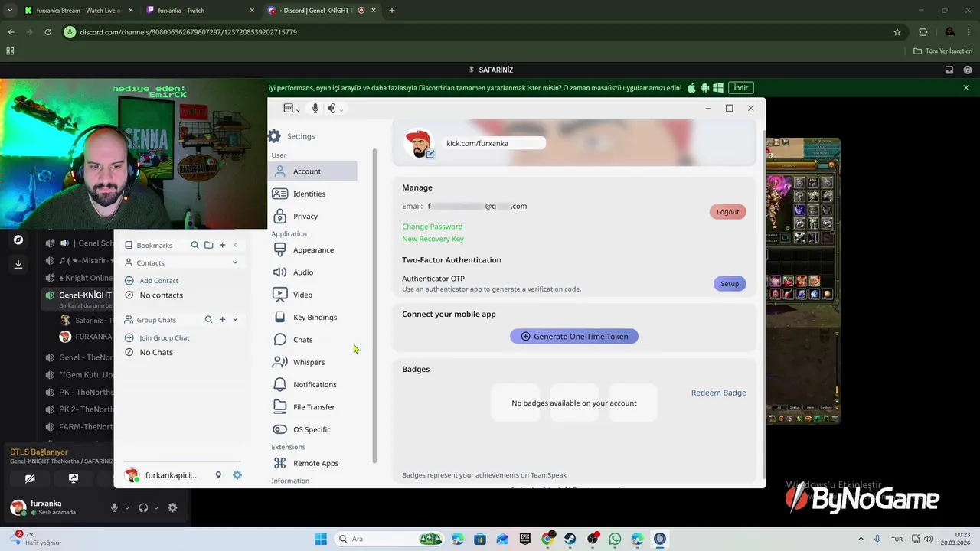Collapse the Contacts section
Viewport: 980px width, 551px height.
[x=235, y=262]
